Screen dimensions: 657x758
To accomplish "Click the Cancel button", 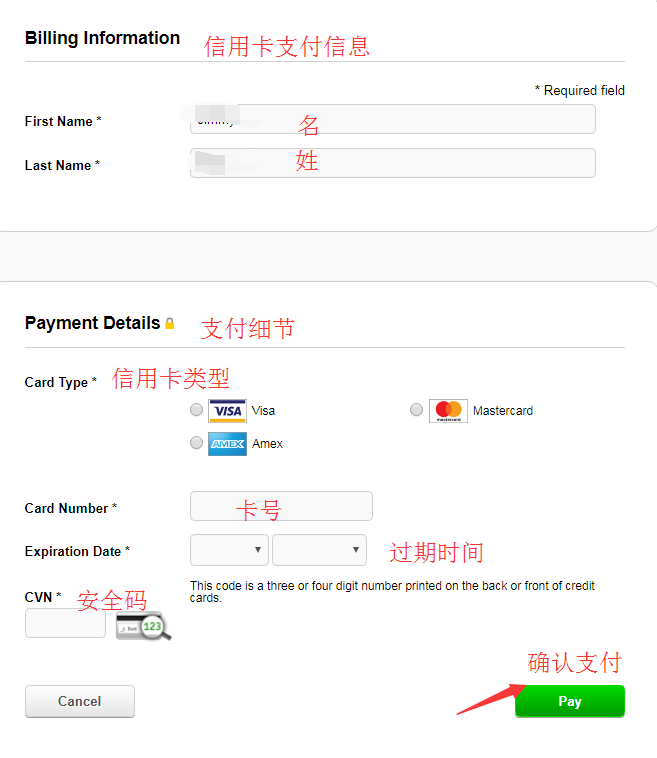I will [x=80, y=701].
